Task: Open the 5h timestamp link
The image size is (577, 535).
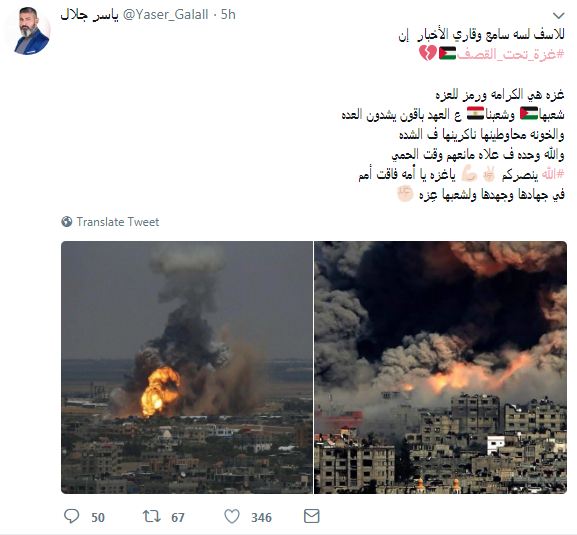Action: pos(228,15)
